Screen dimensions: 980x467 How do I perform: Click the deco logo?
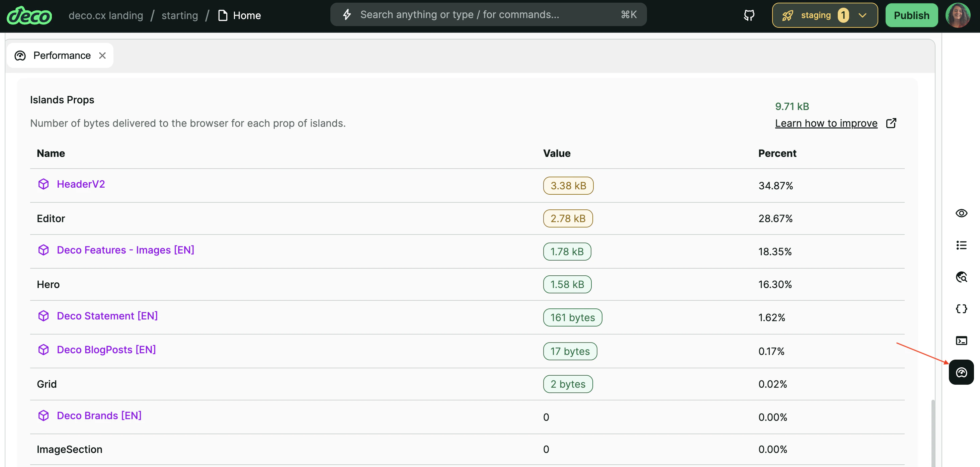[29, 16]
